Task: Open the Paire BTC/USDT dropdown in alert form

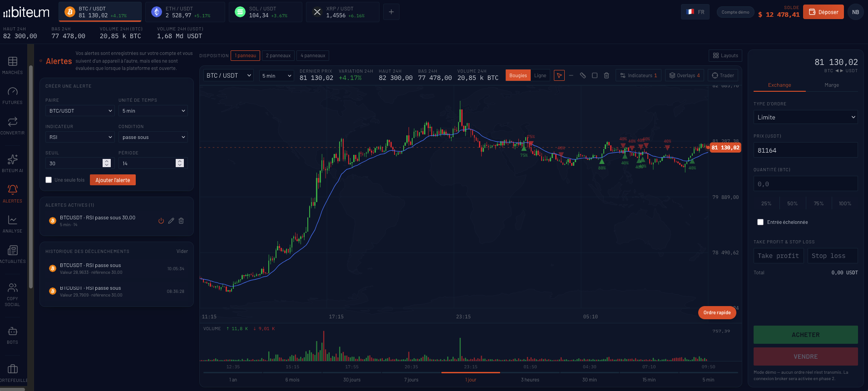Action: coord(79,111)
